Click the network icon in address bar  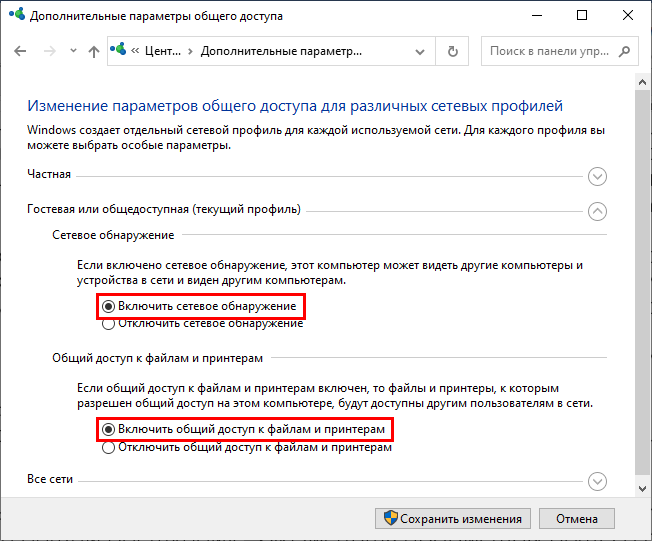(x=118, y=49)
